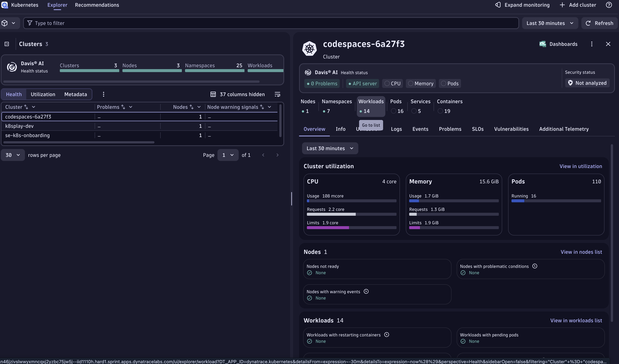Open the global Last 30 minutes timeframe dropdown
Viewport: 619px width, 364px height.
click(x=550, y=23)
